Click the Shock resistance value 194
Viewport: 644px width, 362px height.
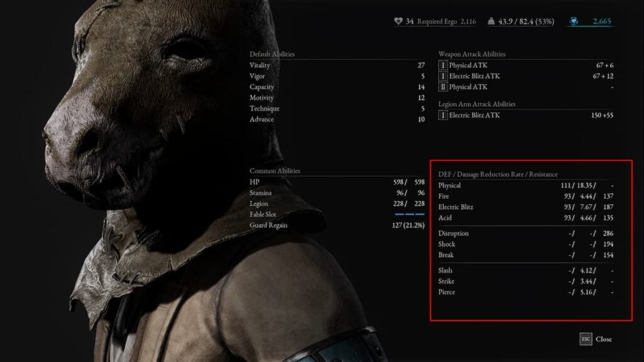tap(608, 244)
